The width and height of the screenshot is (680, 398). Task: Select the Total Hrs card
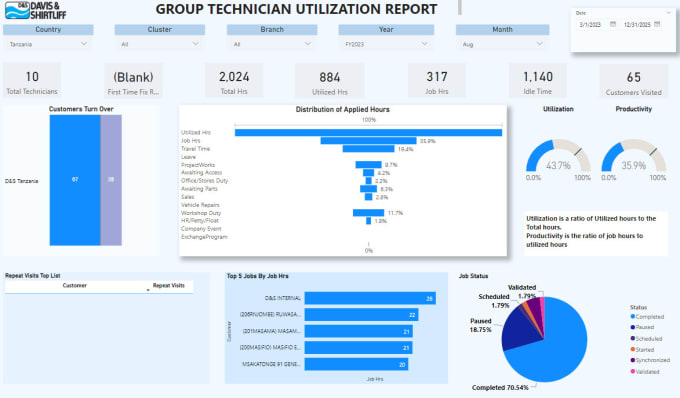(234, 81)
